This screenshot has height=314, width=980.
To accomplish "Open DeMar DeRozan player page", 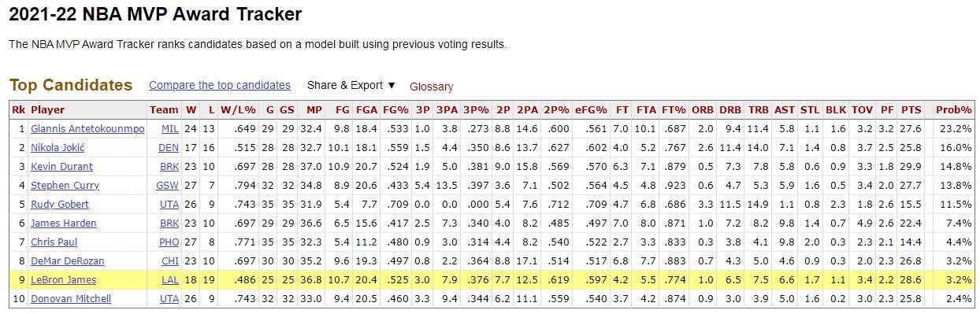I will click(67, 261).
